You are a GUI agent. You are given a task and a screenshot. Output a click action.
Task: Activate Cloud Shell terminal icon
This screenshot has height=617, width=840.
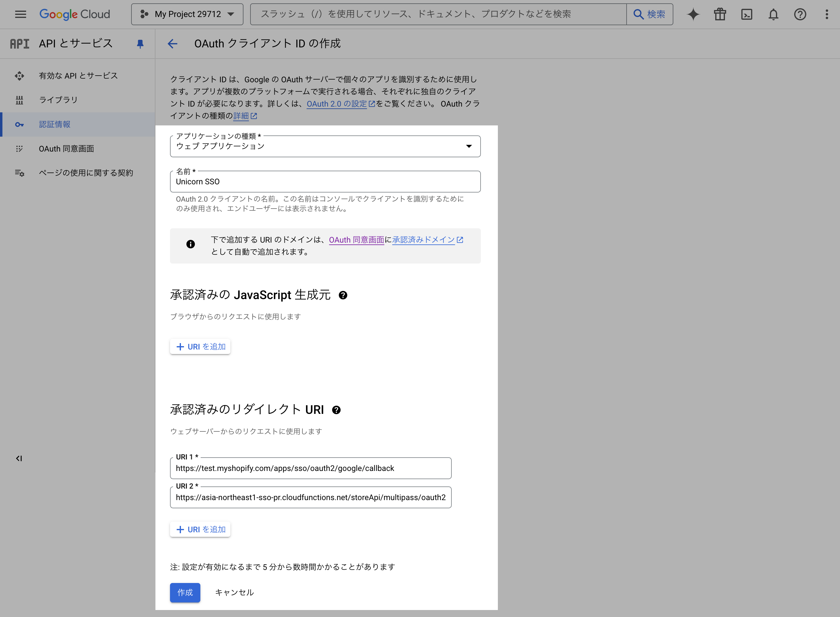pyautogui.click(x=747, y=14)
